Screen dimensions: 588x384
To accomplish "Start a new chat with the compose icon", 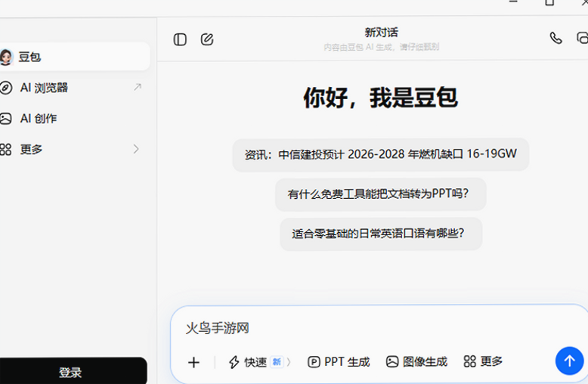I will pos(207,39).
